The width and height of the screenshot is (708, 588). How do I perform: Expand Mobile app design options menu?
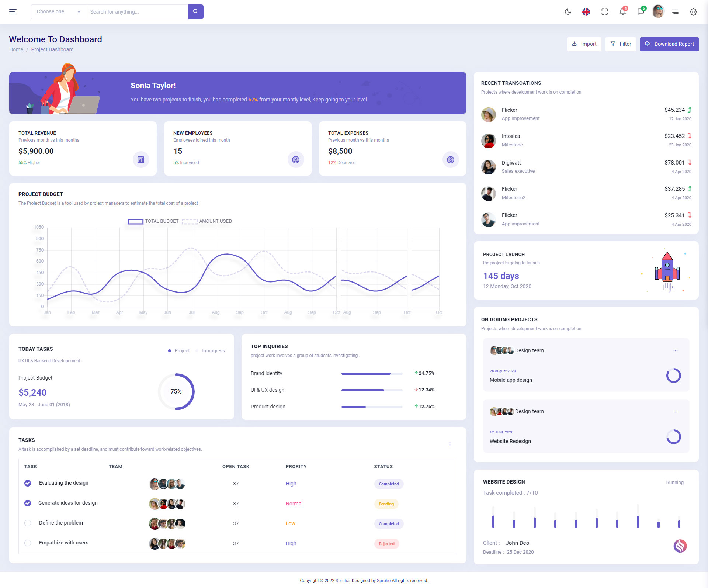[x=676, y=351]
